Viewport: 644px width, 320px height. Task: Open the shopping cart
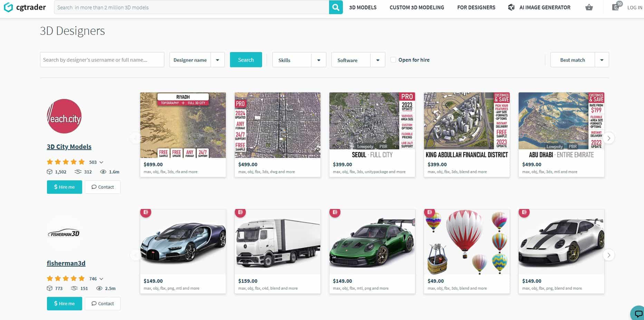click(x=589, y=7)
